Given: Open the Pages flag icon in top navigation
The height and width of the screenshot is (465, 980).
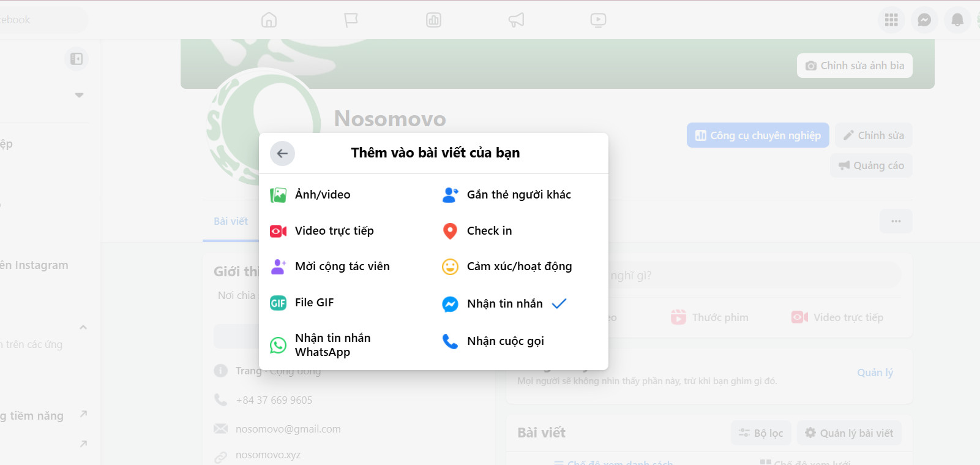Looking at the screenshot, I should 351,20.
